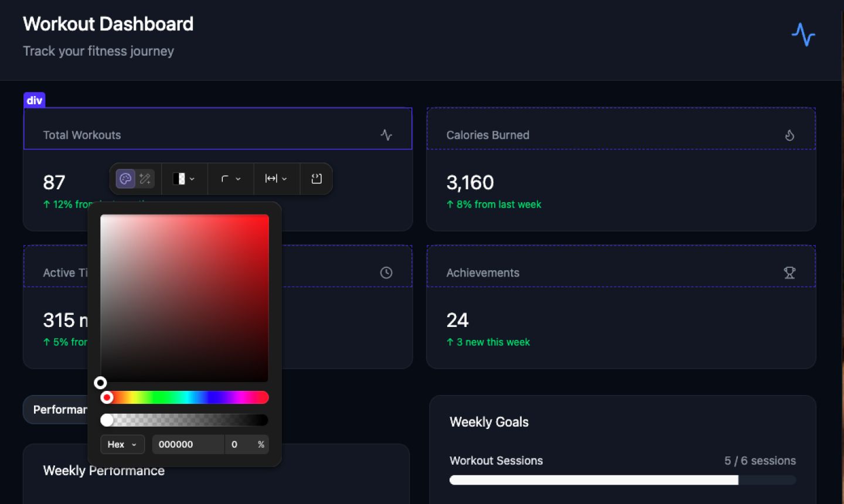This screenshot has height=504, width=844.
Task: Select the div element label tag
Action: coord(34,100)
